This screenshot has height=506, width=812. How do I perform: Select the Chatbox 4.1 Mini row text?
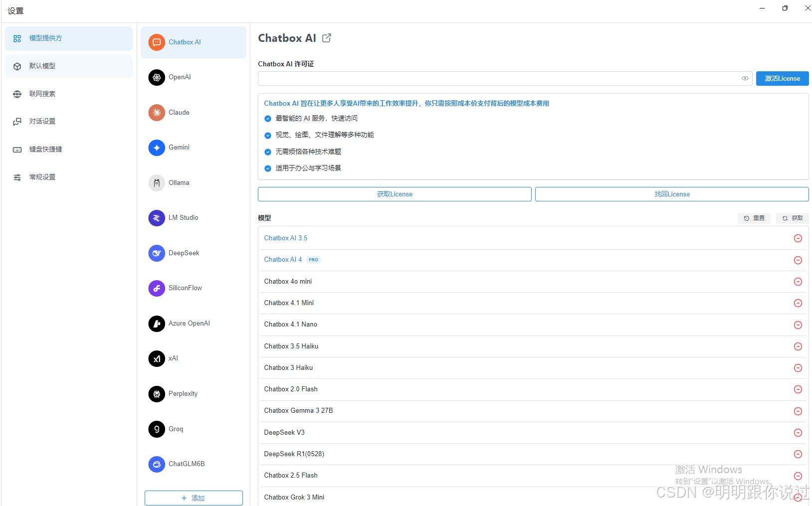(289, 303)
